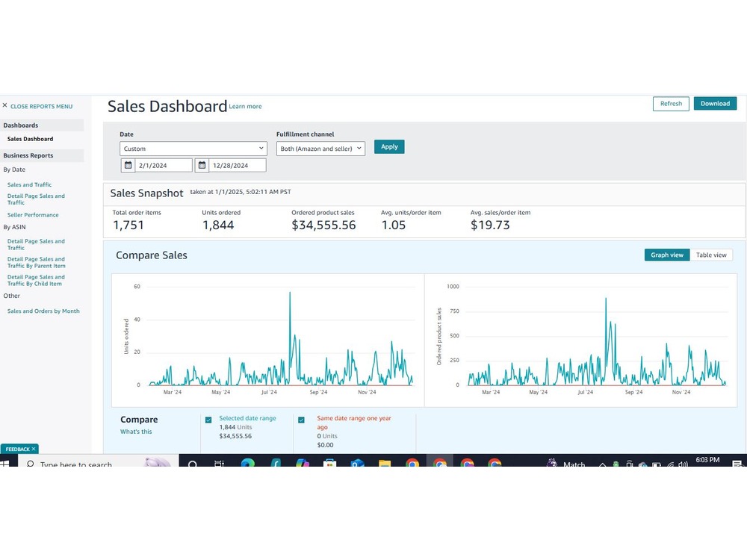The width and height of the screenshot is (747, 560).
Task: Click Close Reports Menu text
Action: pos(41,106)
